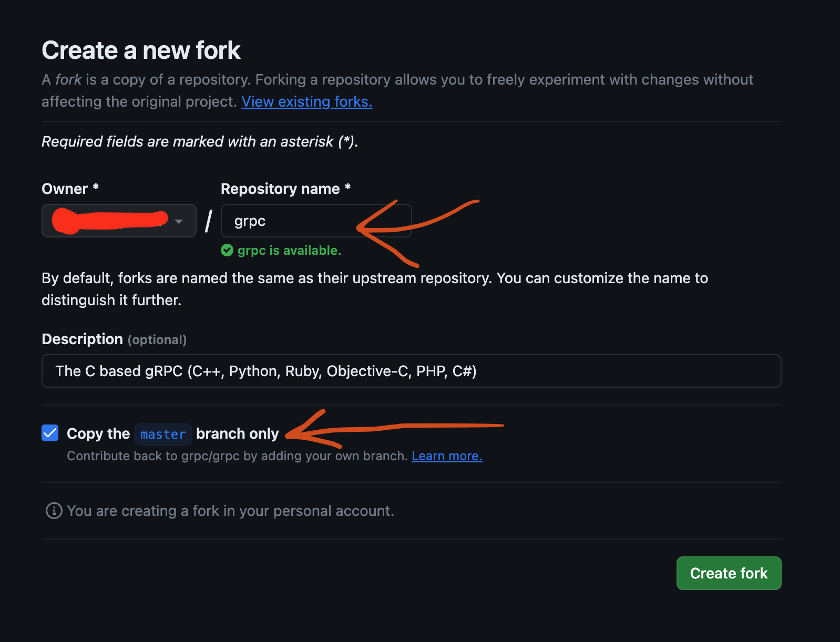Toggle the copy master branch only checkbox

50,433
